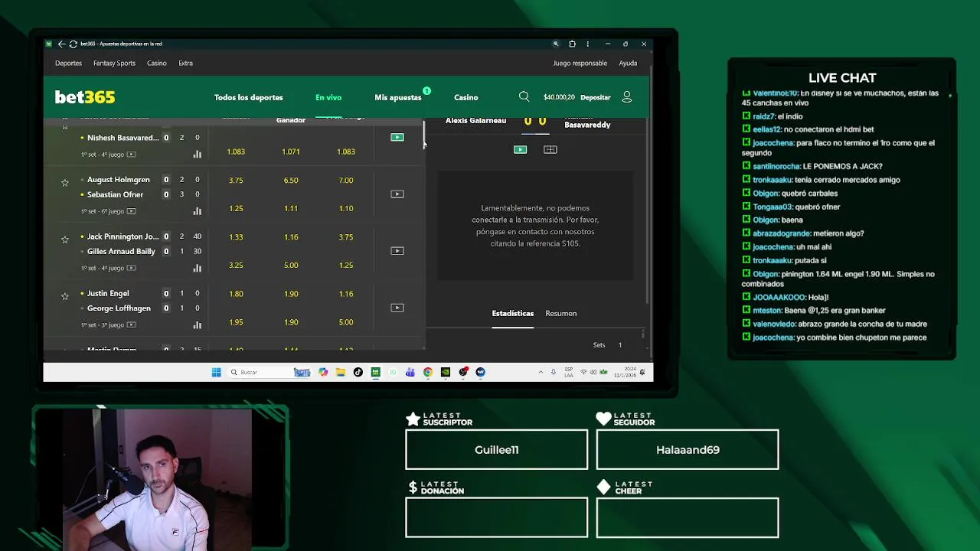Open the Deportes top menu
The width and height of the screenshot is (980, 551).
pyautogui.click(x=68, y=63)
